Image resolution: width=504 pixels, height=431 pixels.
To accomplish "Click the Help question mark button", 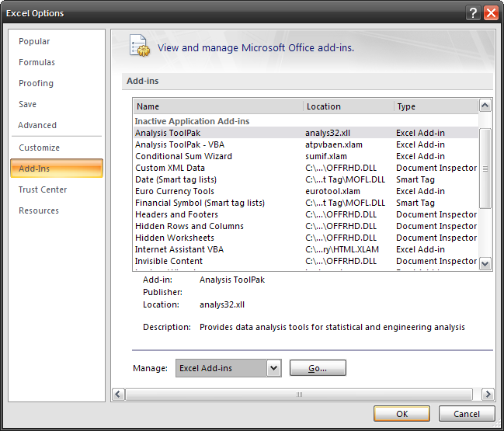I will coord(473,13).
